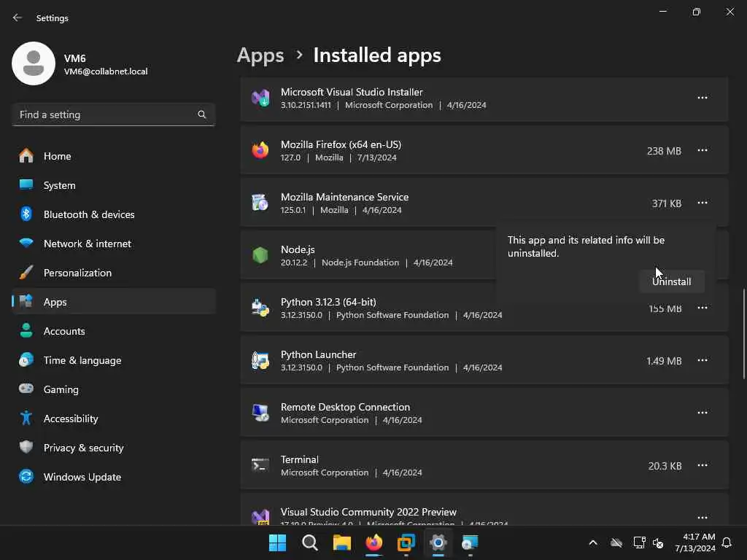Open Bluetooth & devices settings

tap(113, 214)
